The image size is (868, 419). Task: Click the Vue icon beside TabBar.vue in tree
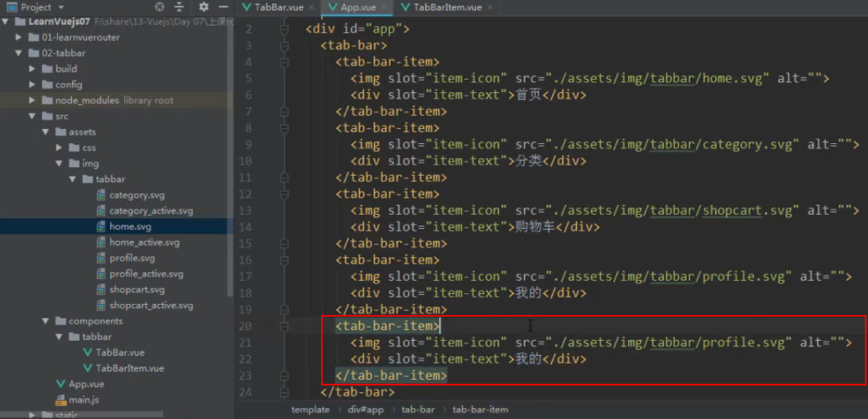pyautogui.click(x=88, y=353)
